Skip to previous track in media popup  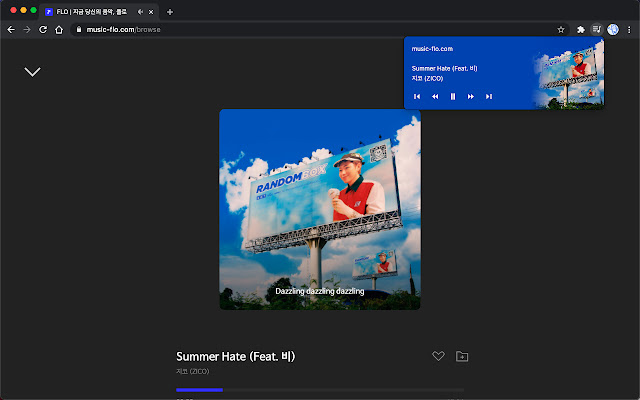pos(417,96)
